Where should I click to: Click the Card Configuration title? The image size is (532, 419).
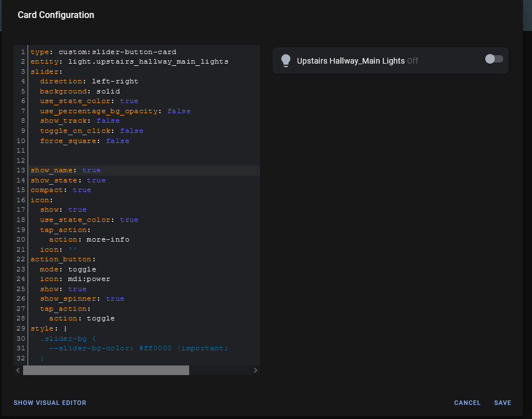click(56, 15)
